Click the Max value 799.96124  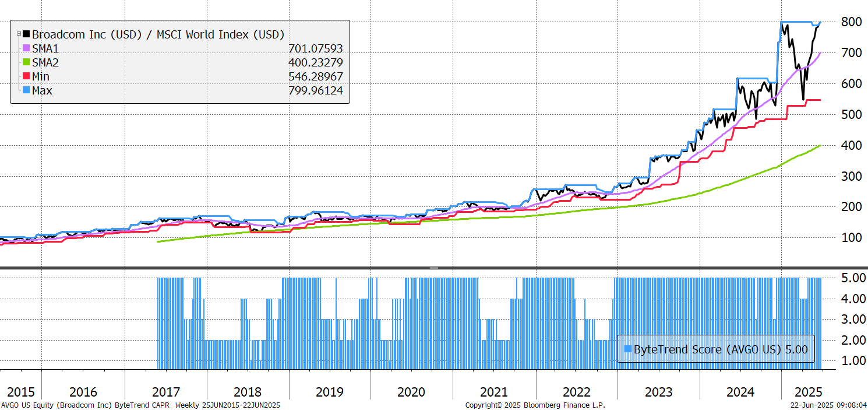point(316,90)
